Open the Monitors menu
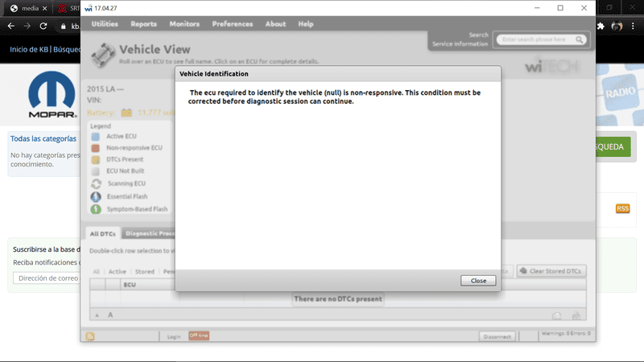The image size is (644, 362). point(184,24)
